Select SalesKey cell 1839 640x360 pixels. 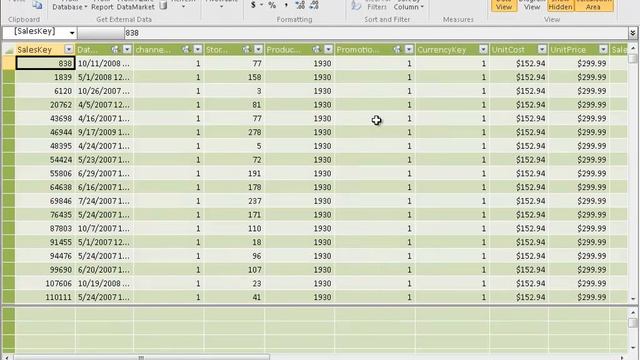pyautogui.click(x=45, y=77)
